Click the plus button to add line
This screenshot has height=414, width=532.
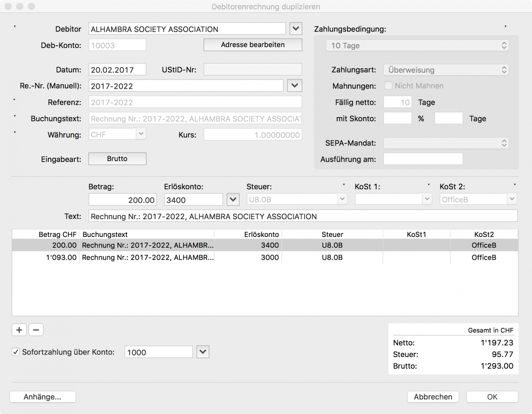[19, 330]
